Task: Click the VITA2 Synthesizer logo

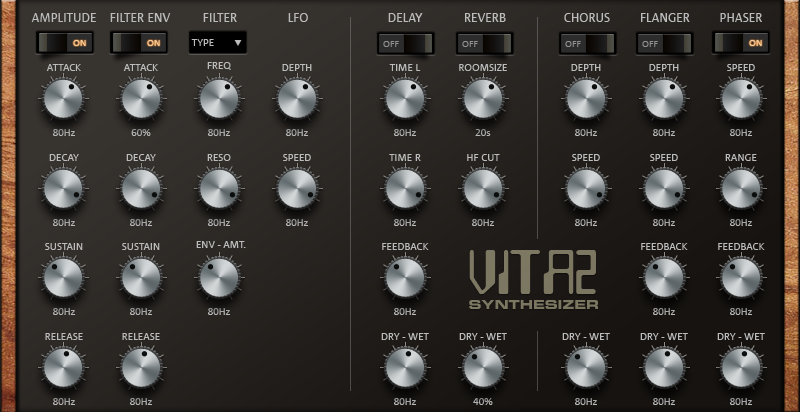Action: 534,278
